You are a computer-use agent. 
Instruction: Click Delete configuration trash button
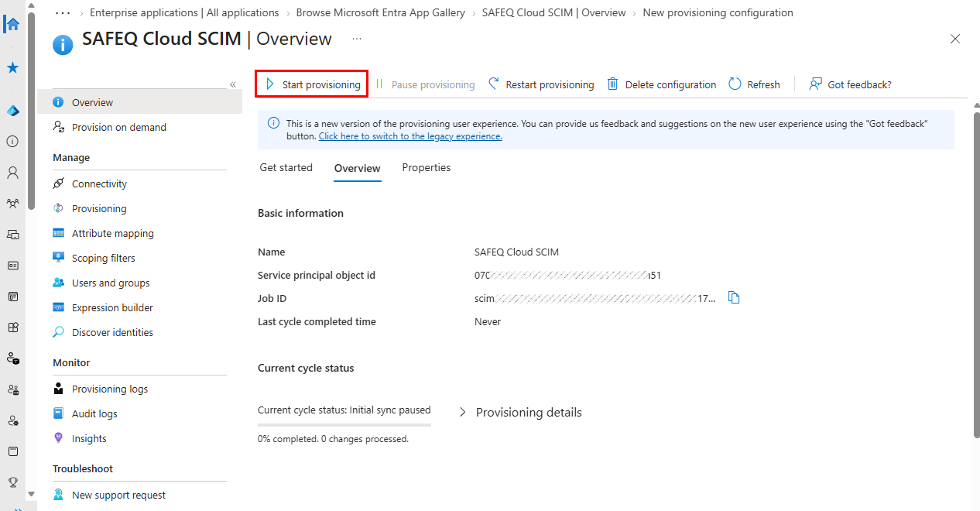pyautogui.click(x=662, y=84)
